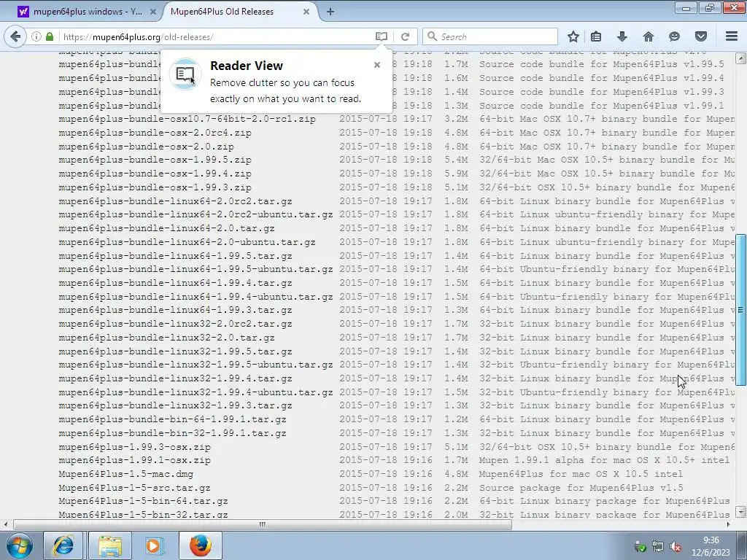Download mupen64plus-bundle-osx10.7-64bit-2.0-rc1.zip

(x=187, y=119)
